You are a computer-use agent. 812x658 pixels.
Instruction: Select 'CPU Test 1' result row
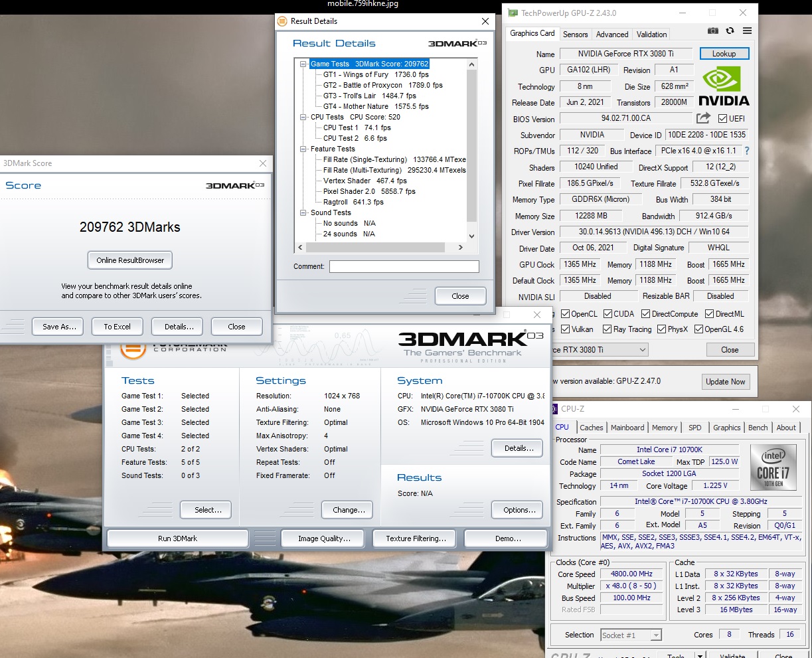(x=357, y=128)
